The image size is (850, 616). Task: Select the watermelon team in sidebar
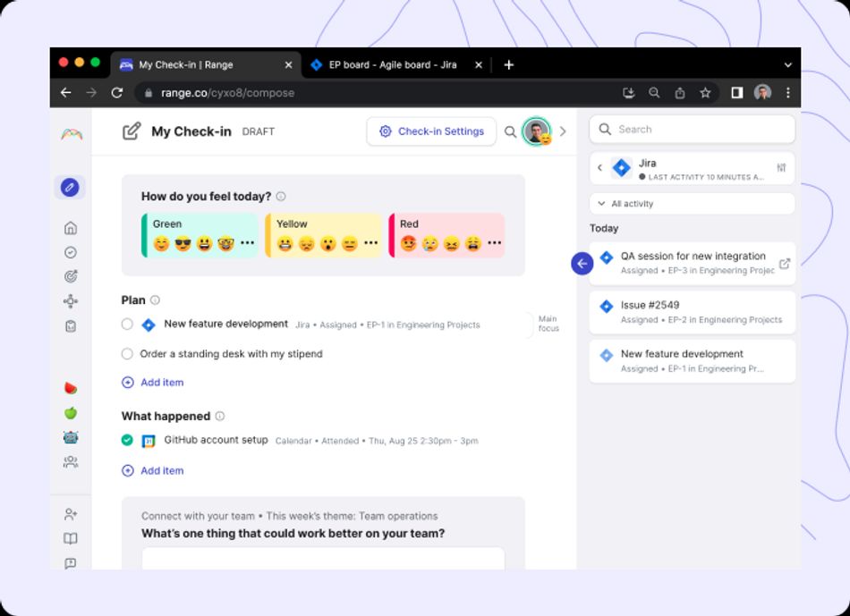[71, 388]
